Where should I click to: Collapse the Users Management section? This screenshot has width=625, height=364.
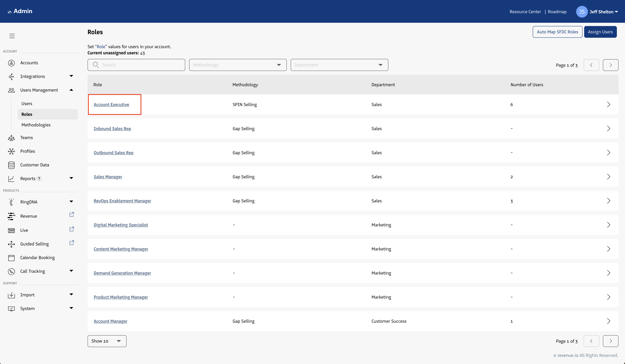[x=71, y=90]
